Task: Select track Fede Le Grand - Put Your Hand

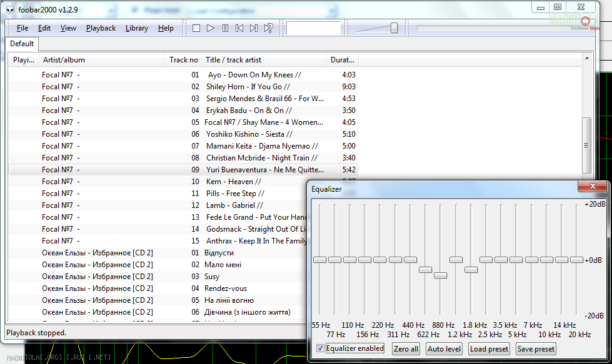Action: click(x=158, y=217)
